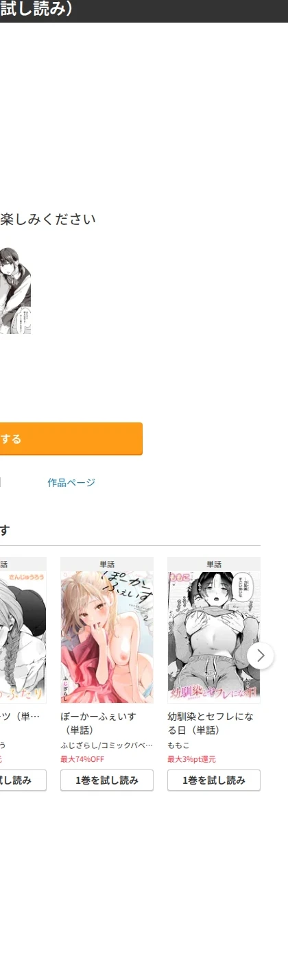The width and height of the screenshot is (288, 980).
Task: Click the partially visible left 試し読み button
Action: (23, 780)
